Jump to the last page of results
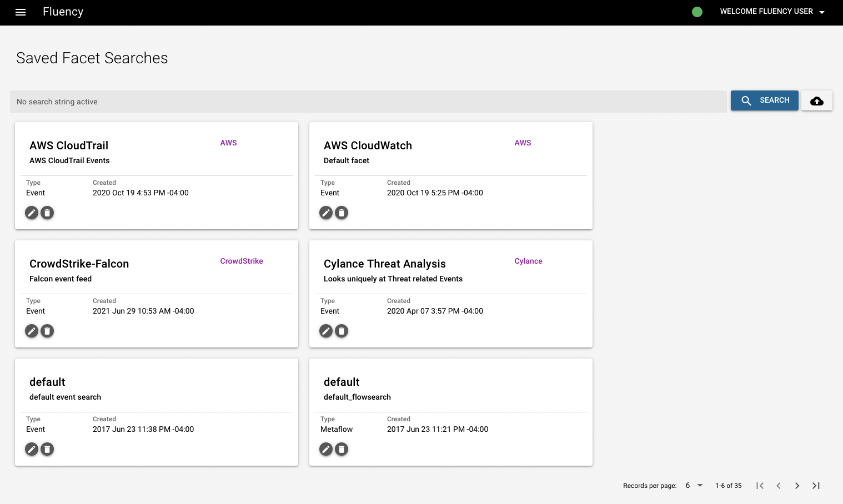Image resolution: width=843 pixels, height=504 pixels. tap(816, 486)
